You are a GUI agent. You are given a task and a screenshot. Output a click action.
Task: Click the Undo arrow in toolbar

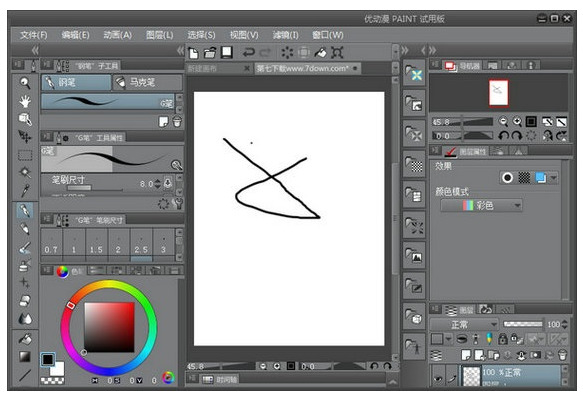coord(248,52)
